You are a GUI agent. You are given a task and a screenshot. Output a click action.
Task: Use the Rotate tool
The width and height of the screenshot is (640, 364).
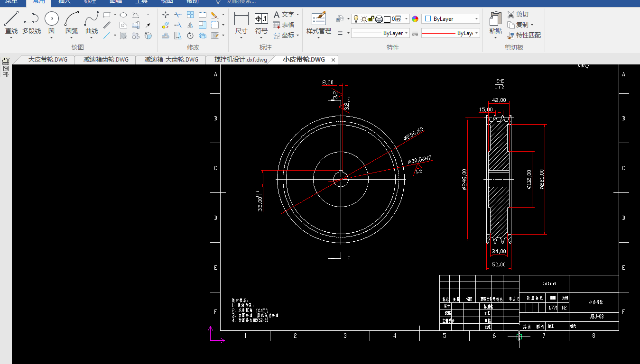[190, 36]
